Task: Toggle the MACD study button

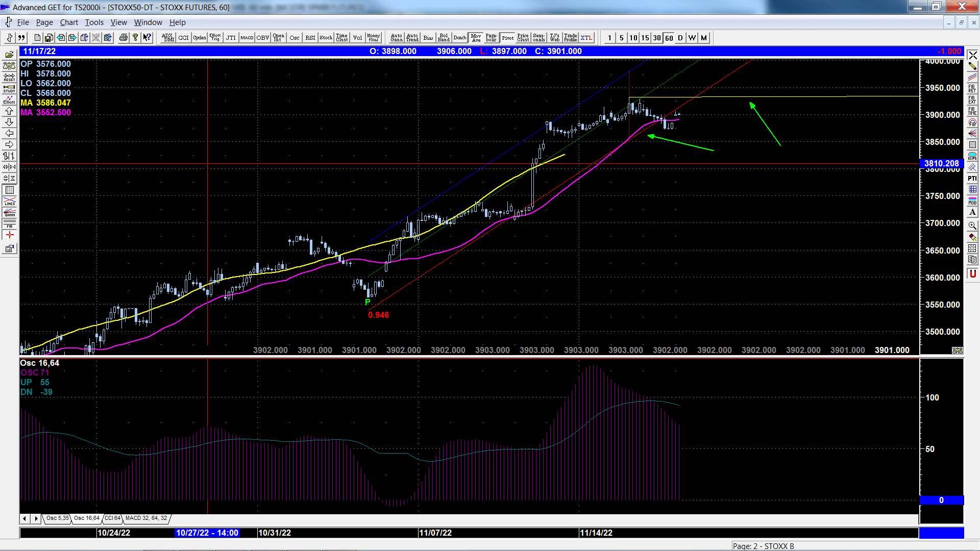Action: point(247,38)
